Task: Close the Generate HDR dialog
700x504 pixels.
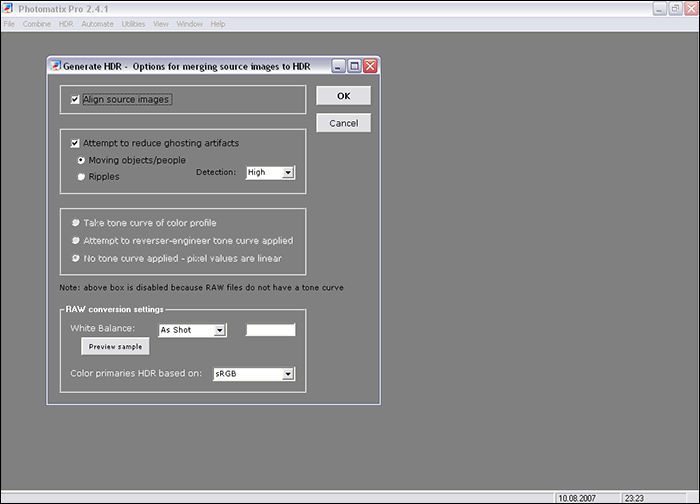Action: [x=370, y=66]
